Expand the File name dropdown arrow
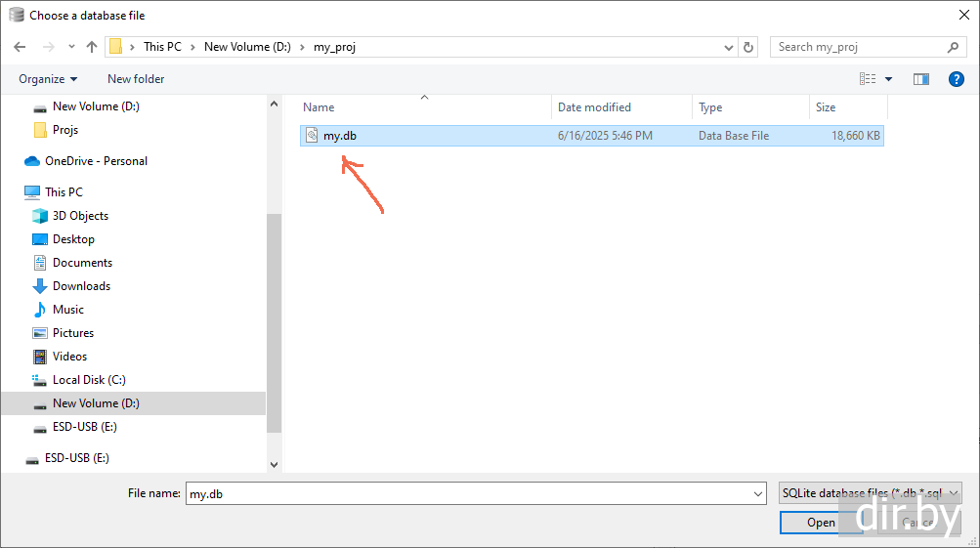Screen dimensions: 980x548 [758, 493]
